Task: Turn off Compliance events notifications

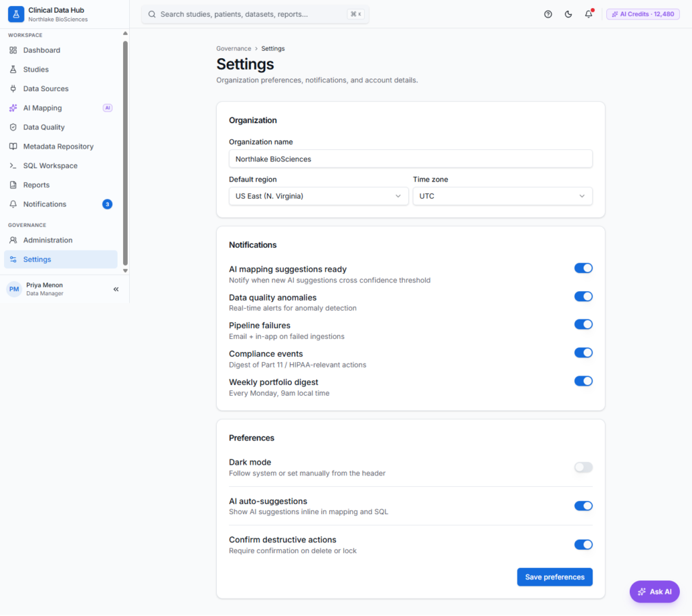Action: (x=583, y=353)
